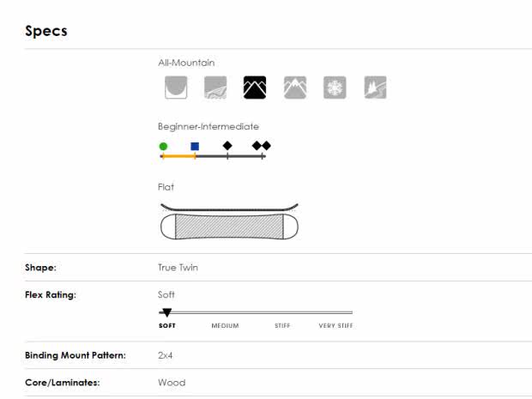
Task: Click the powder snowflake icon
Action: tap(335, 87)
